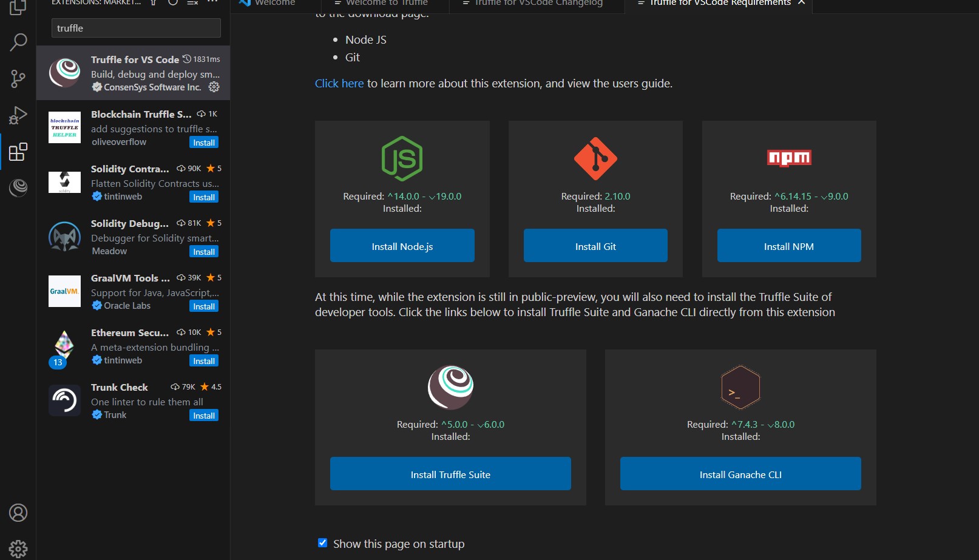Image resolution: width=979 pixels, height=560 pixels.
Task: Install the Blockchain Truffle Helper extension
Action: click(204, 143)
